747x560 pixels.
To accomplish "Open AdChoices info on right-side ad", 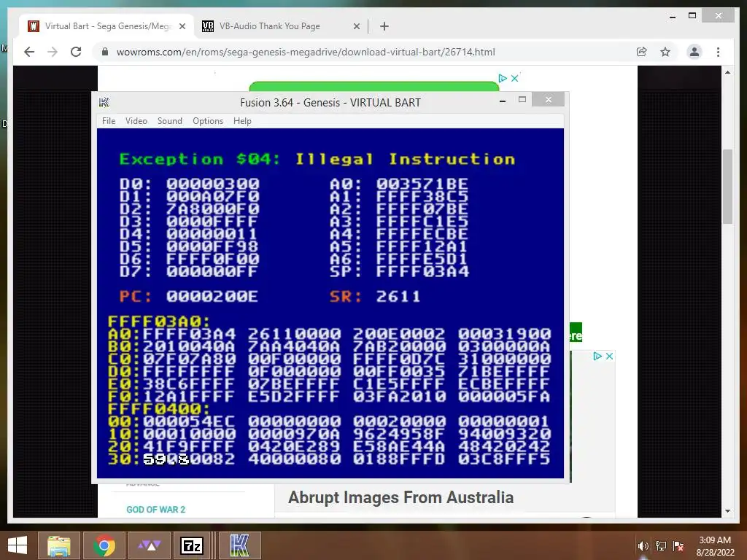I will [597, 356].
